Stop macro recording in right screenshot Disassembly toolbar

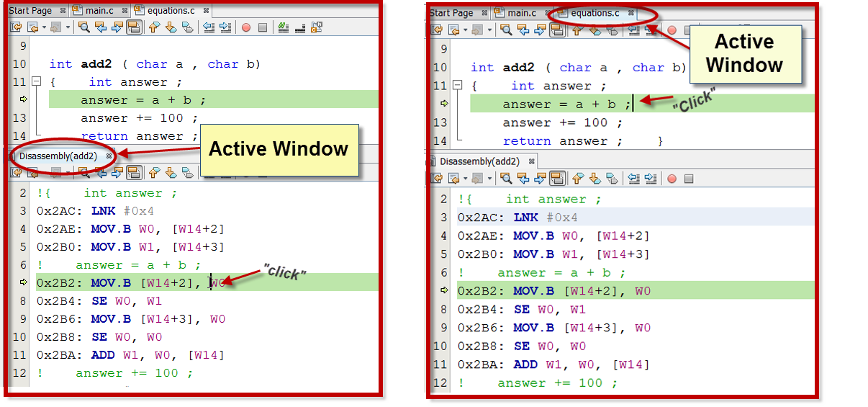688,178
